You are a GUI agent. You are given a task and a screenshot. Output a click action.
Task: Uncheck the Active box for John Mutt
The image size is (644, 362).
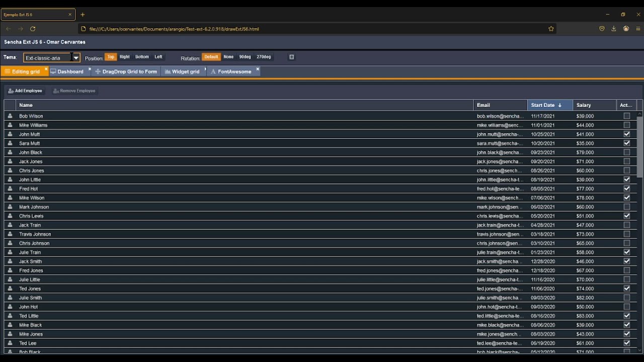[626, 134]
